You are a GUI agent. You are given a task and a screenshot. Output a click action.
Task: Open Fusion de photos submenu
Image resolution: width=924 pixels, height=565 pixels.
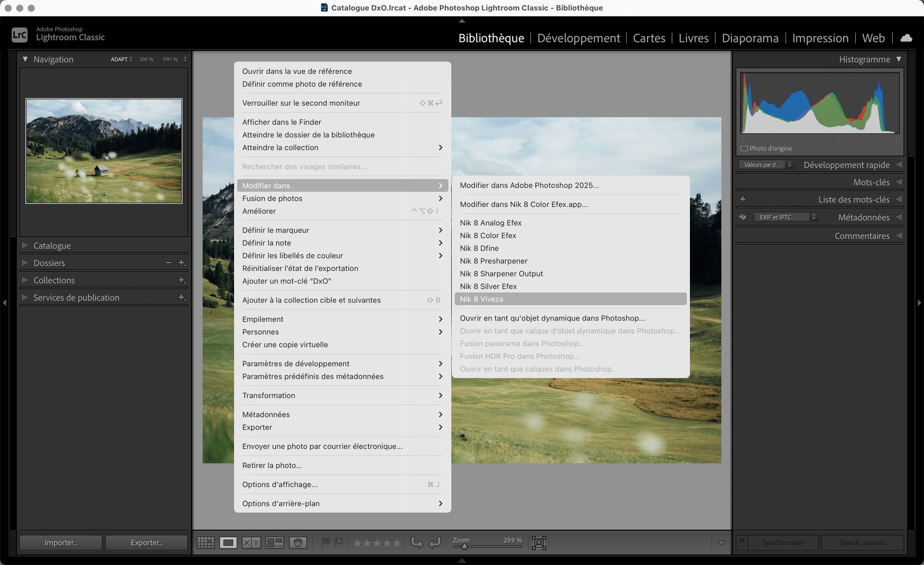pos(342,198)
